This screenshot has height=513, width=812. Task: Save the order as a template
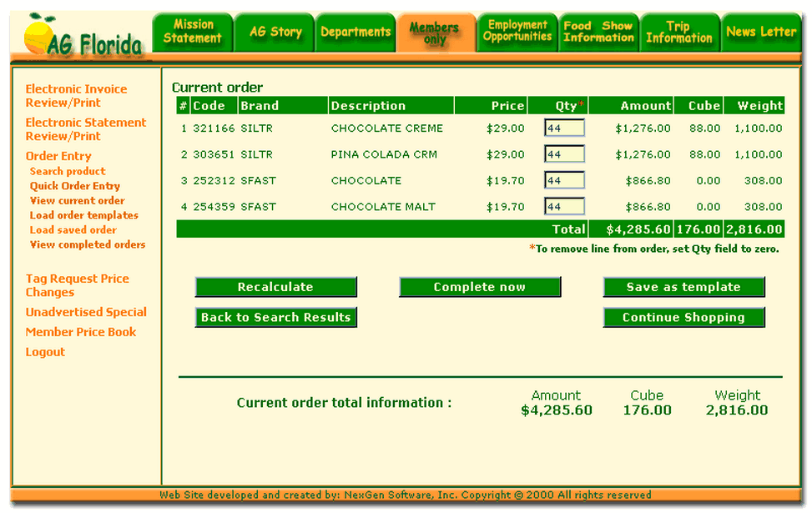coord(683,286)
